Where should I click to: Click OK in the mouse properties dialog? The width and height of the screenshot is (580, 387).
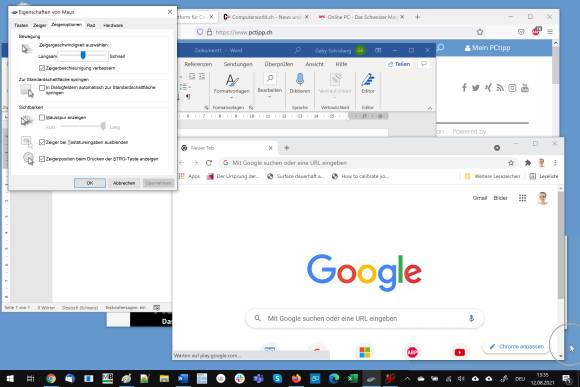click(90, 183)
